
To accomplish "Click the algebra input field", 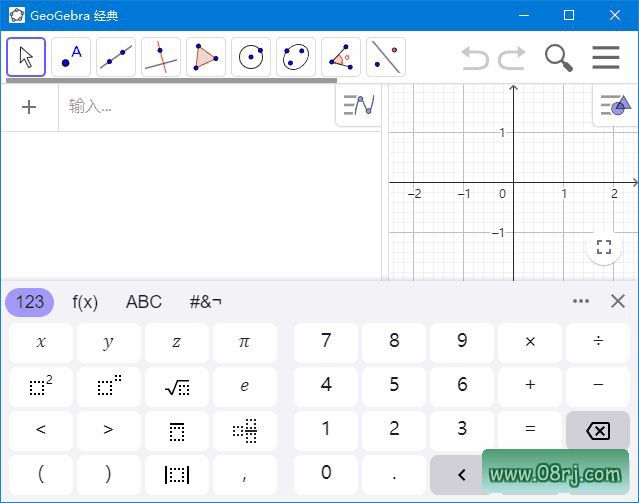I will click(x=197, y=107).
